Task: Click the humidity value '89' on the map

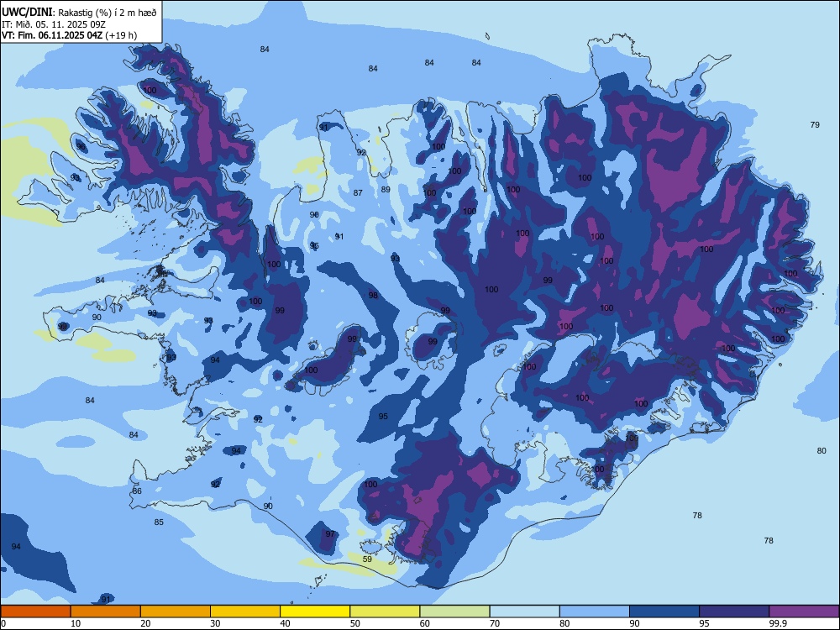Action: click(x=386, y=189)
